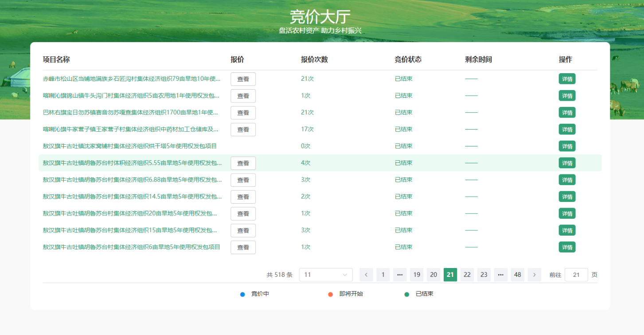Open 详情 for the 6亩旱地 project
This screenshot has height=335, width=644.
coord(567,248)
